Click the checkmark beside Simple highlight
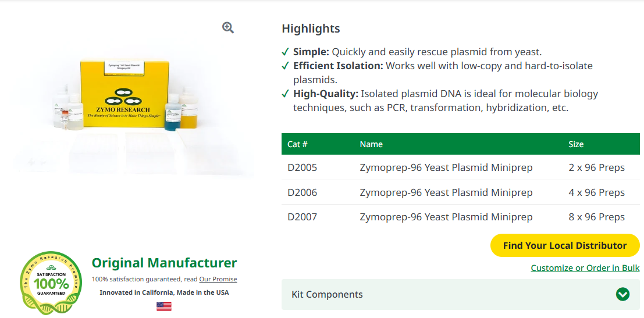 tap(285, 52)
